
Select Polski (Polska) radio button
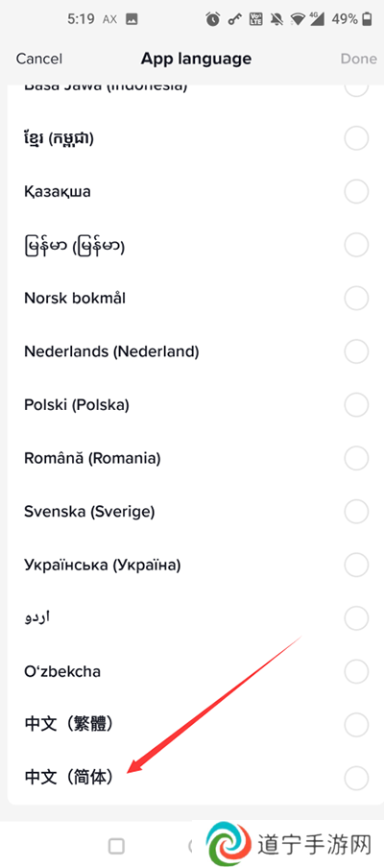tap(356, 404)
